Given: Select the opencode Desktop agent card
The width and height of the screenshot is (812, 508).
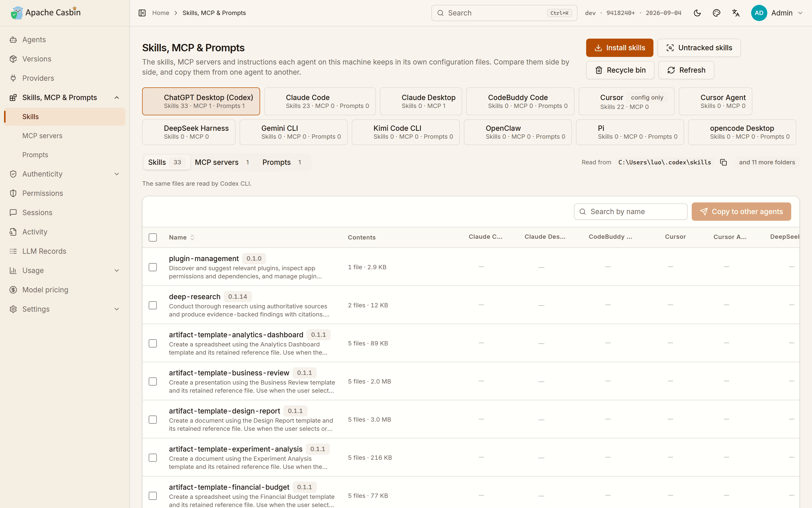Looking at the screenshot, I should click(742, 132).
